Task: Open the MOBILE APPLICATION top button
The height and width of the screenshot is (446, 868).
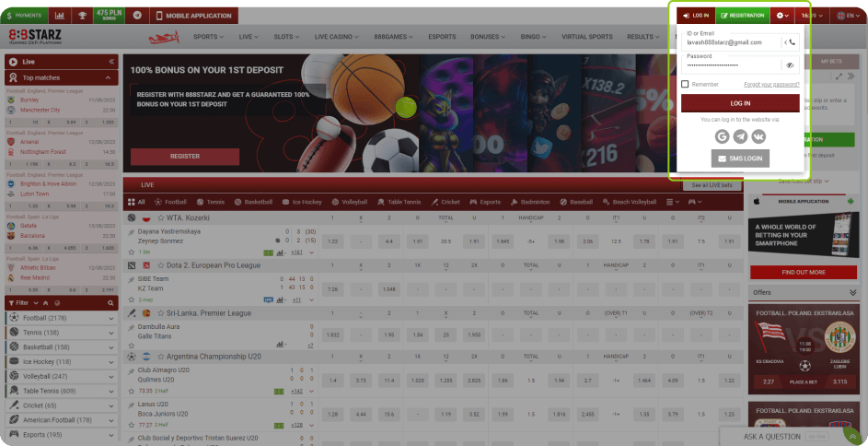Action: point(193,16)
